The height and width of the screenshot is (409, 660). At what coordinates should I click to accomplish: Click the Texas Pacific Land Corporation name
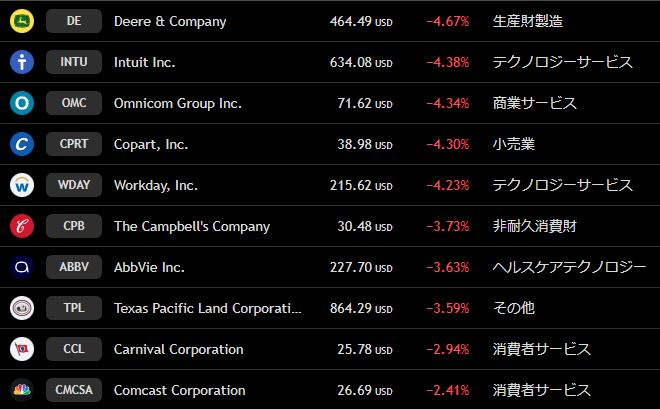[x=207, y=308]
